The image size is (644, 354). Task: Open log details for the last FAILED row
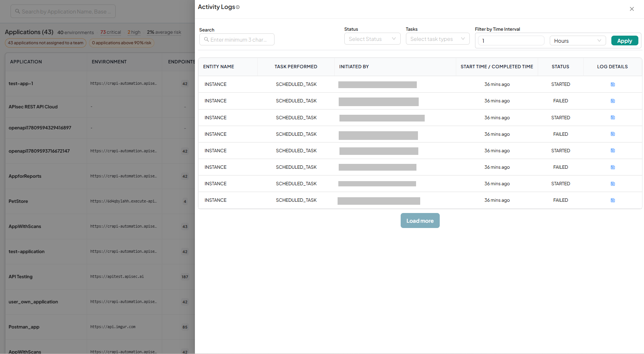612,200
